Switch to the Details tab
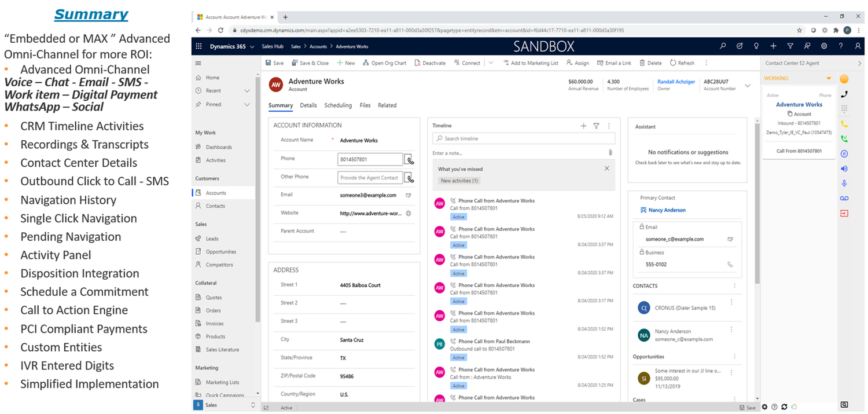 [x=308, y=105]
